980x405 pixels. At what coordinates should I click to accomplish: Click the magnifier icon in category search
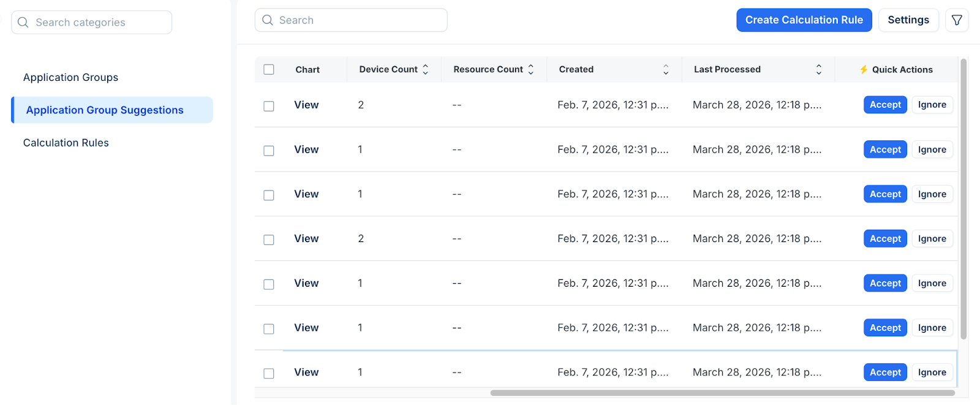[x=23, y=23]
